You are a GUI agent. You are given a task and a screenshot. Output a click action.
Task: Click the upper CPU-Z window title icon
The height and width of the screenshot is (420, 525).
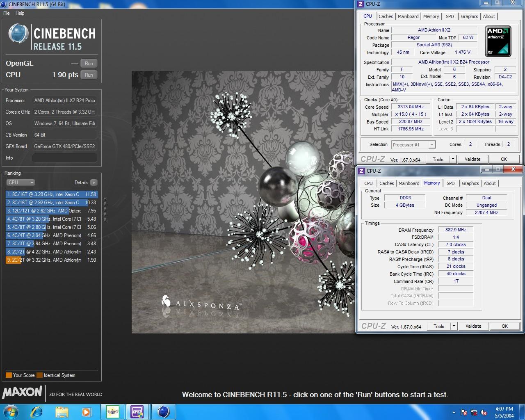pos(361,4)
